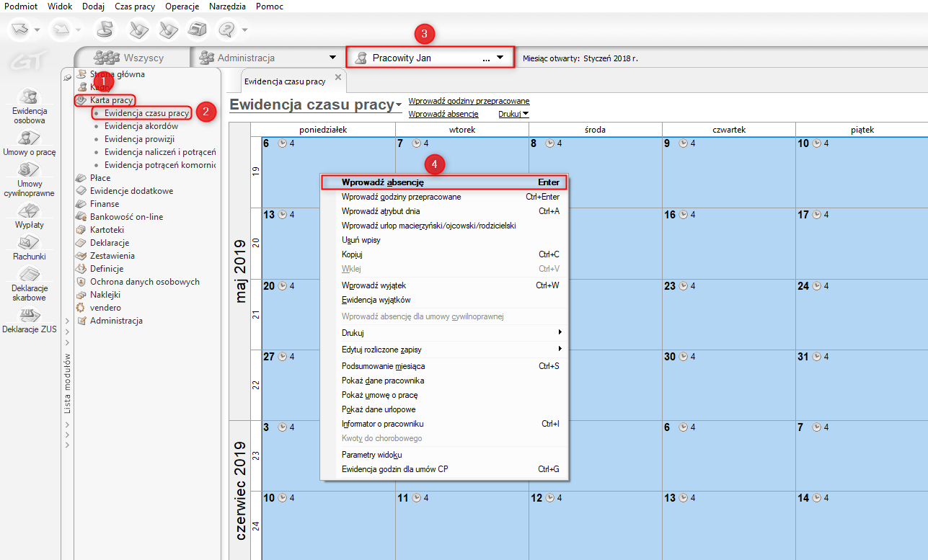Click the Kartoteki tree icon
The width and height of the screenshot is (928, 560).
(81, 230)
